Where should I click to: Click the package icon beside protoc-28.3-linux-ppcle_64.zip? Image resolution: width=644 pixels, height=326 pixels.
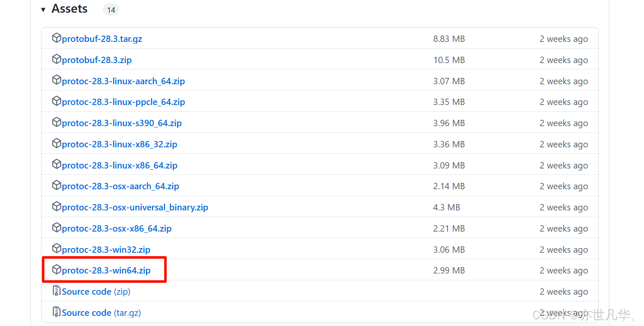pos(56,101)
